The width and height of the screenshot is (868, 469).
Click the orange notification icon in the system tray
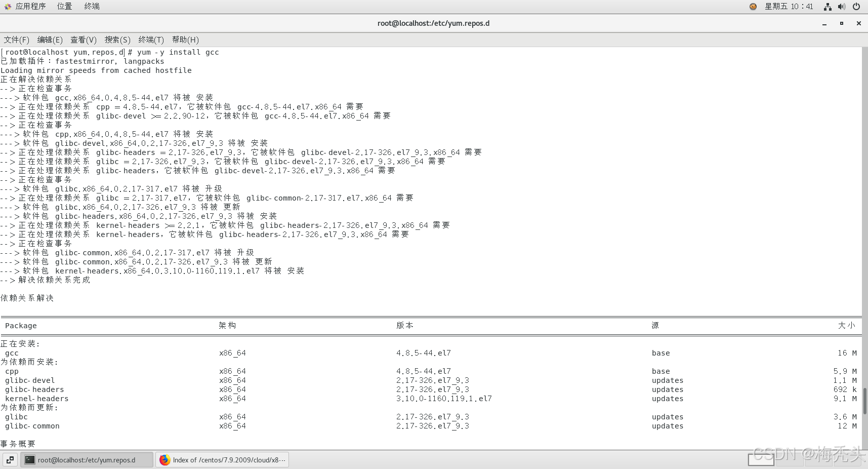tap(753, 7)
